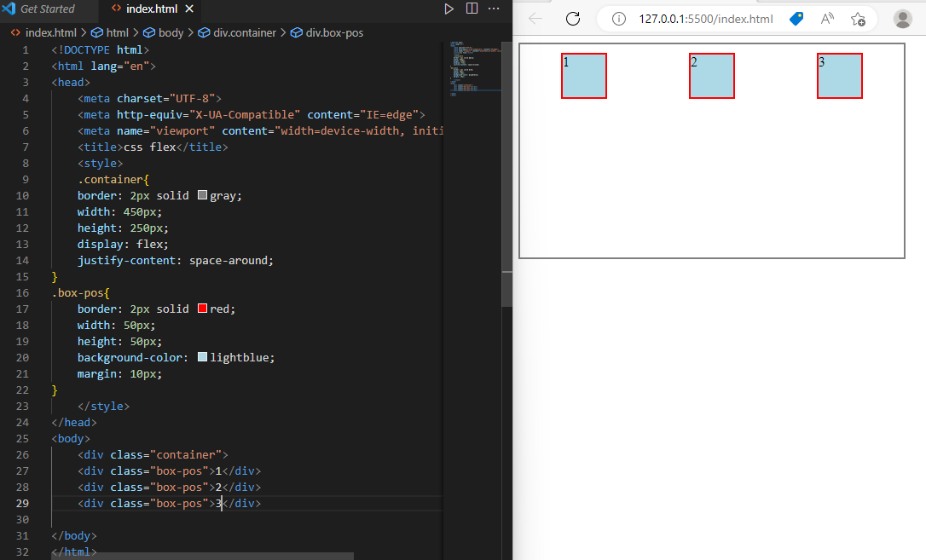Click the browser refresh icon
This screenshot has height=560, width=926.
(573, 19)
